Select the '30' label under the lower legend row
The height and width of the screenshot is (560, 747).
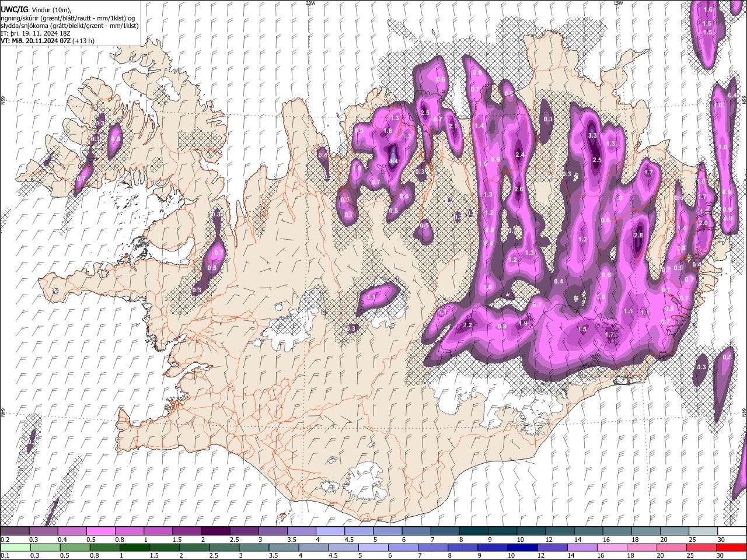(x=721, y=556)
